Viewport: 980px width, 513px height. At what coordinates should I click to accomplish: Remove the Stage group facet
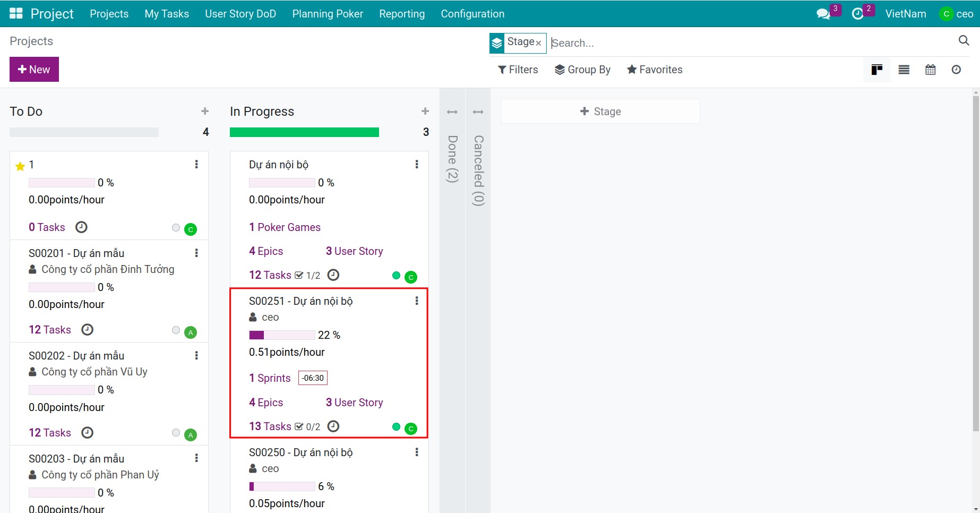[538, 43]
